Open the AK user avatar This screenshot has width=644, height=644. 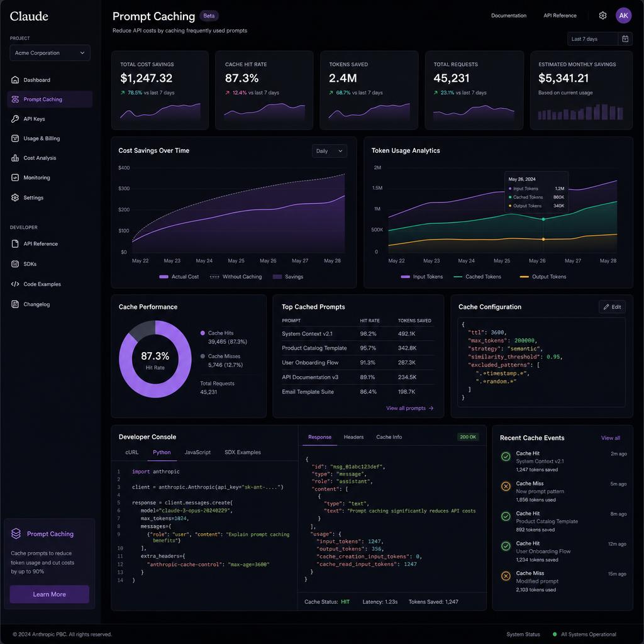point(623,16)
